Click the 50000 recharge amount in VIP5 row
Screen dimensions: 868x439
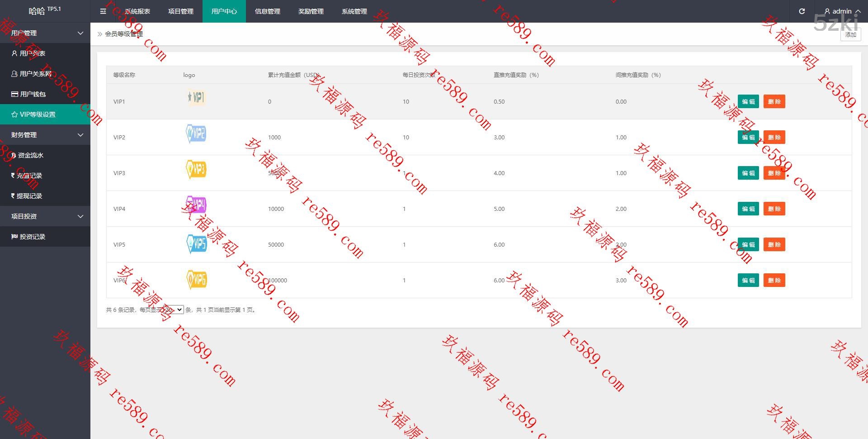click(276, 244)
